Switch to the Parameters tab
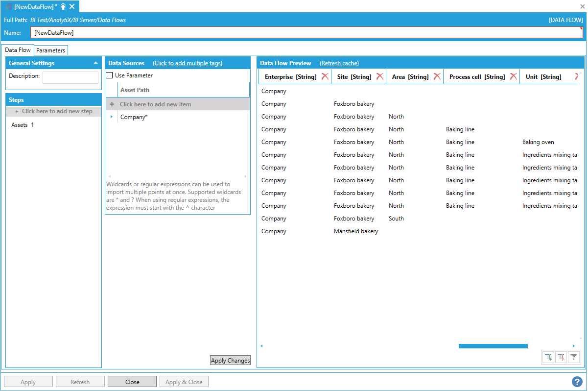This screenshot has height=391, width=588. coord(51,50)
